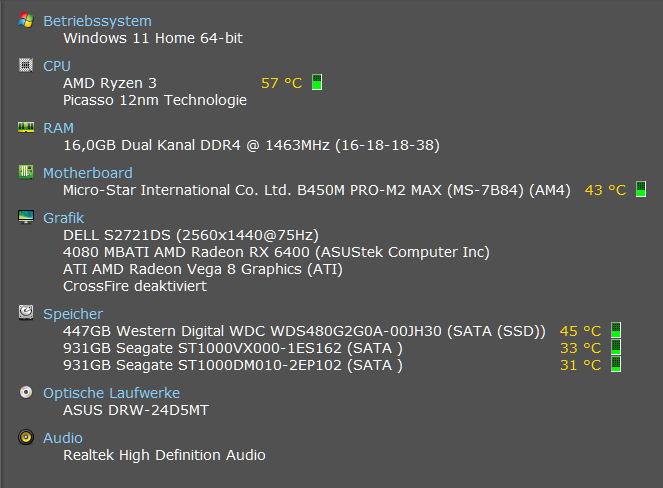Click the Speicher hard drive icon

25,313
